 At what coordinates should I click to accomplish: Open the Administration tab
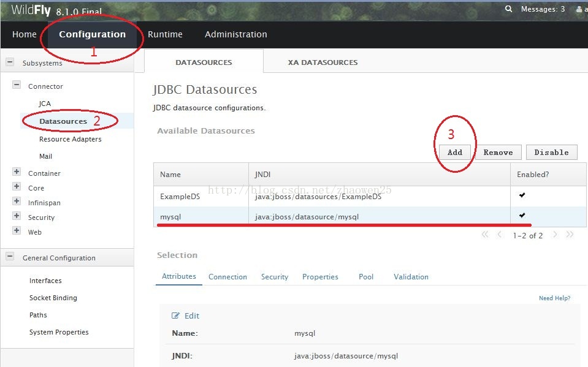click(236, 34)
